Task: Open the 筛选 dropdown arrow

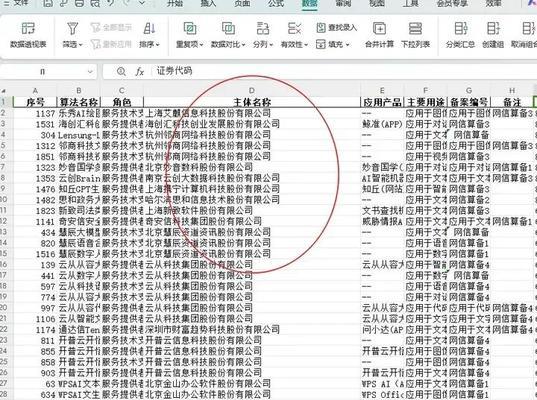Action: tap(81, 45)
